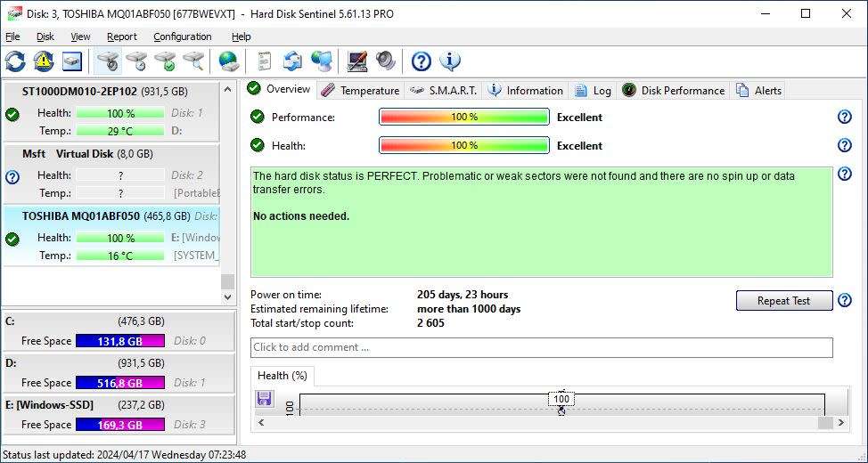Click the 16 °C temperature bar

[120, 256]
